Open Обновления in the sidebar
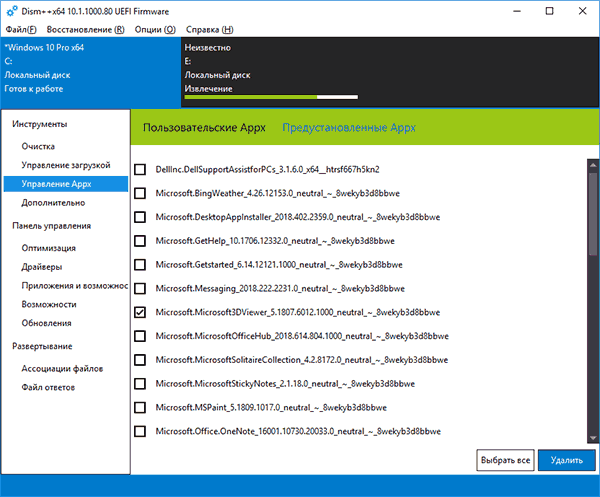Screen dimensions: 600x497 pyautogui.click(x=46, y=323)
